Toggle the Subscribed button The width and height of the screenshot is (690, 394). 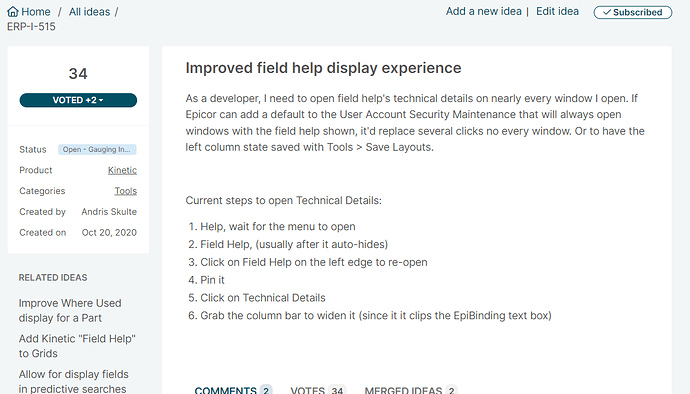(x=632, y=12)
